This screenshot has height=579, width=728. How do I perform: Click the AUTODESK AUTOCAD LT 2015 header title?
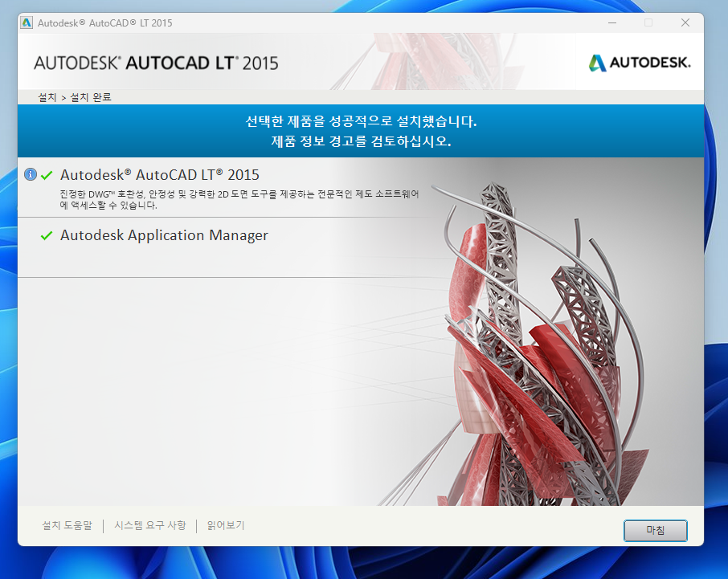pyautogui.click(x=156, y=63)
